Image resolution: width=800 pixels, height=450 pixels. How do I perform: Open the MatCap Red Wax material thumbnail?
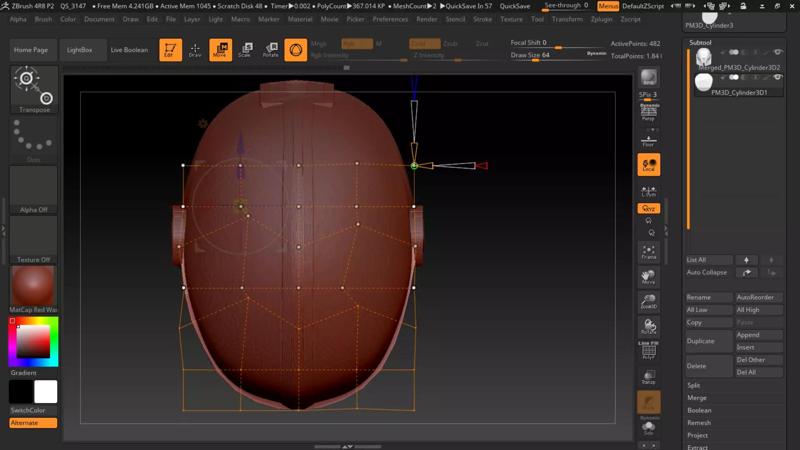tap(33, 287)
